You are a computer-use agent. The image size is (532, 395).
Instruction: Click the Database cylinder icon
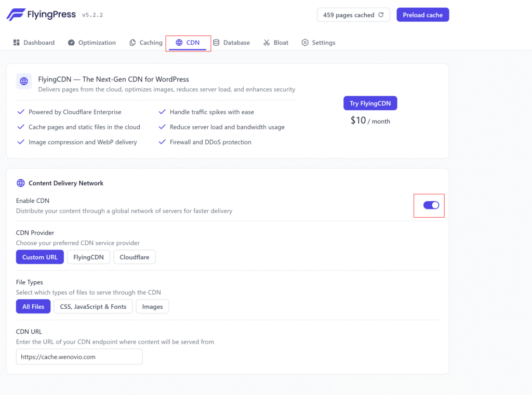[x=216, y=43]
